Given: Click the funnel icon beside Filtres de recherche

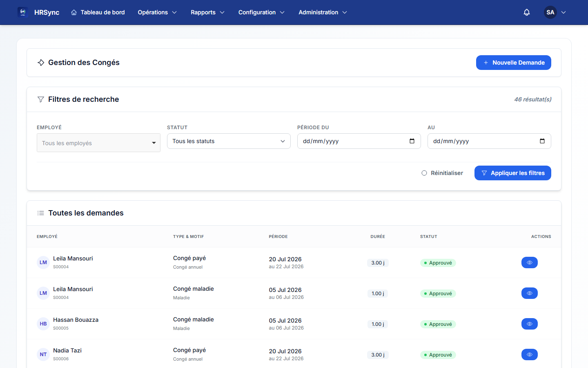Looking at the screenshot, I should pyautogui.click(x=41, y=99).
